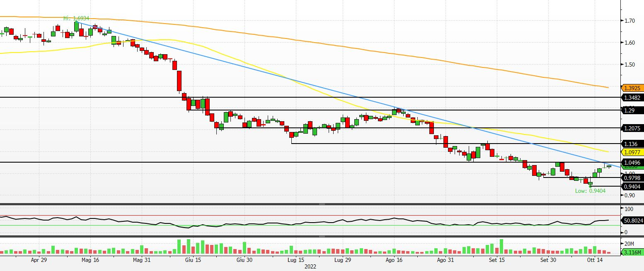Viewport: 644px width, 271px height.
Task: Click the 20M volume axis label
Action: tap(629, 243)
